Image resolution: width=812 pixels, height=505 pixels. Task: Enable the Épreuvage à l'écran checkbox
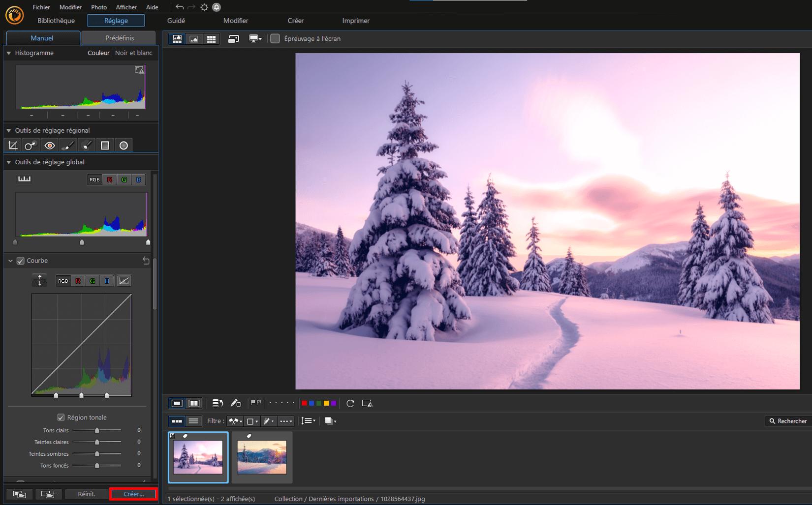point(275,38)
